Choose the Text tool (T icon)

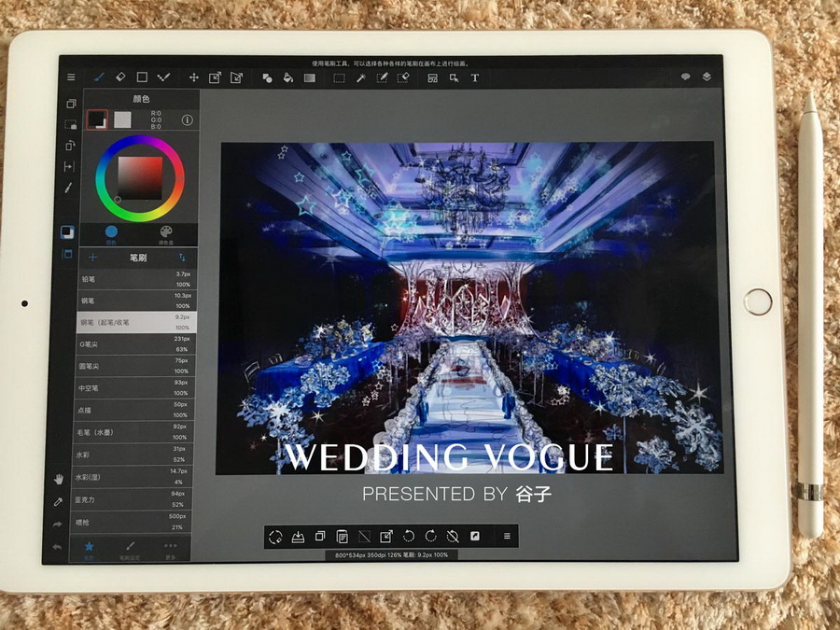474,77
